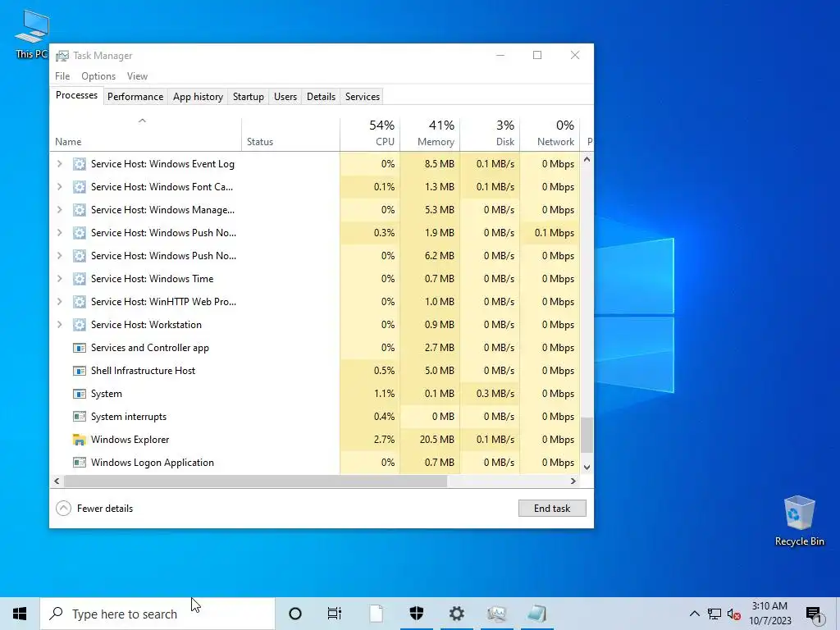Switch to the Startup tab

coord(248,97)
